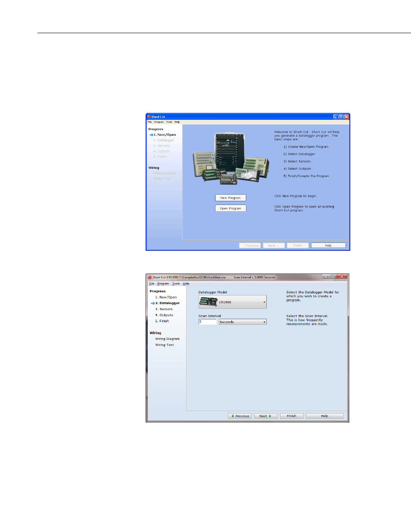Image resolution: width=411 pixels, height=532 pixels.
Task: Click Help button in the welcome window
Action: 328,246
